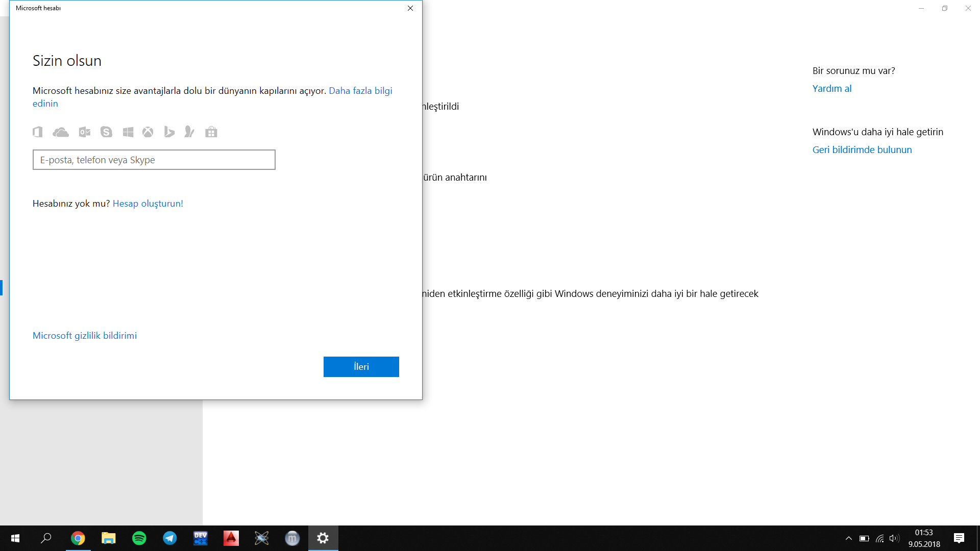This screenshot has width=980, height=551.
Task: Open Wi-Fi network tray icon
Action: click(879, 538)
